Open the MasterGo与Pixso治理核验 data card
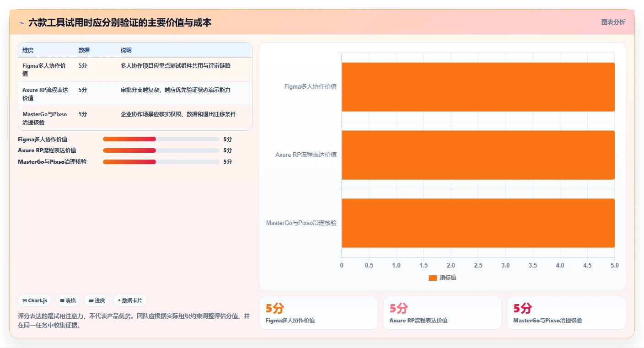Image resolution: width=644 pixels, height=348 pixels. 566,313
